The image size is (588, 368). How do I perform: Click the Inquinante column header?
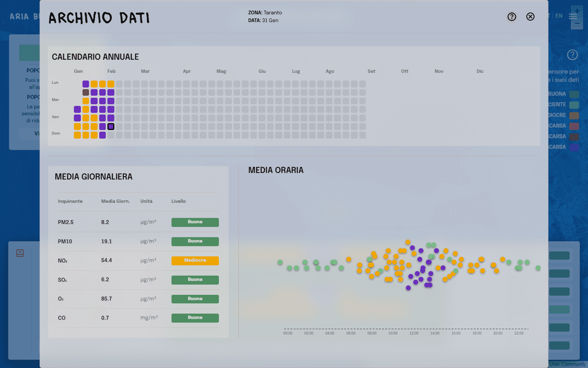click(x=70, y=201)
